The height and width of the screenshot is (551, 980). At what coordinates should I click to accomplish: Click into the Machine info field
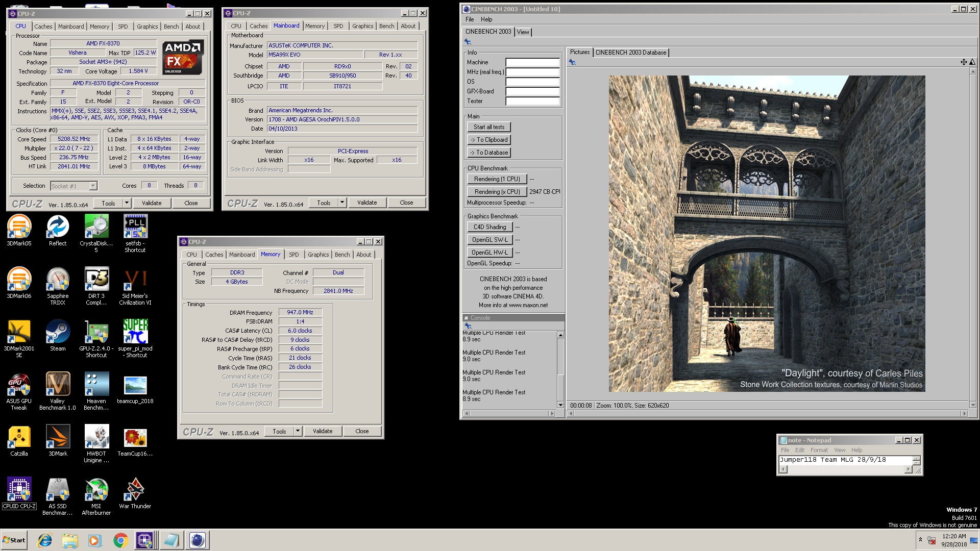532,62
